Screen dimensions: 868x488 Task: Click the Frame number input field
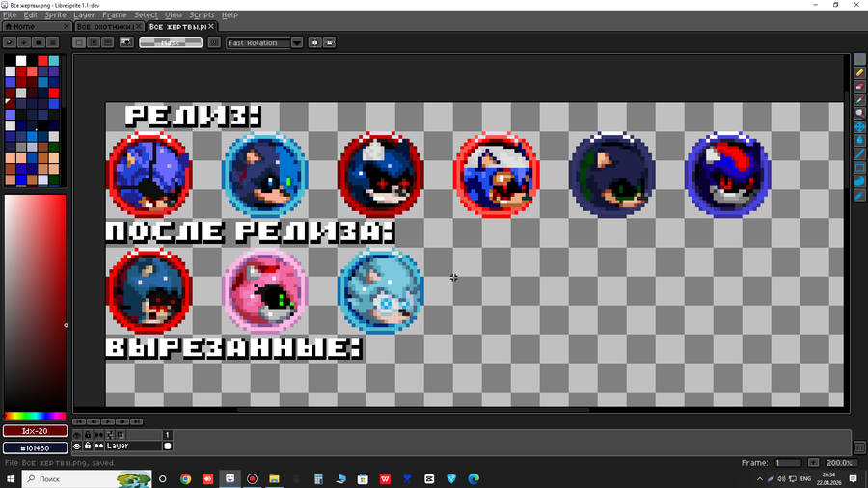pos(788,463)
